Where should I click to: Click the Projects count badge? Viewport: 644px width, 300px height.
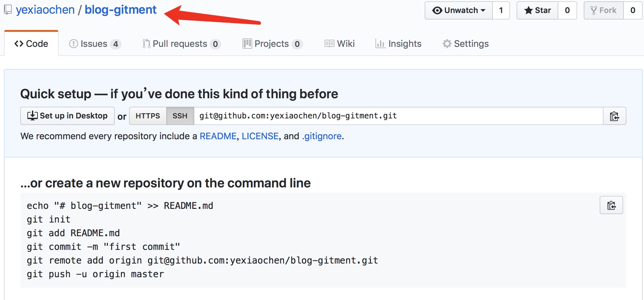[x=297, y=44]
